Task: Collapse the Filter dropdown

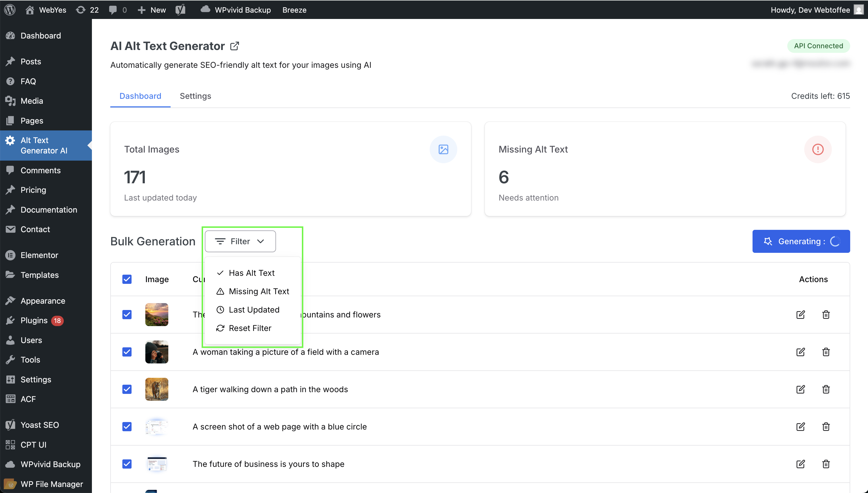Action: coord(240,241)
